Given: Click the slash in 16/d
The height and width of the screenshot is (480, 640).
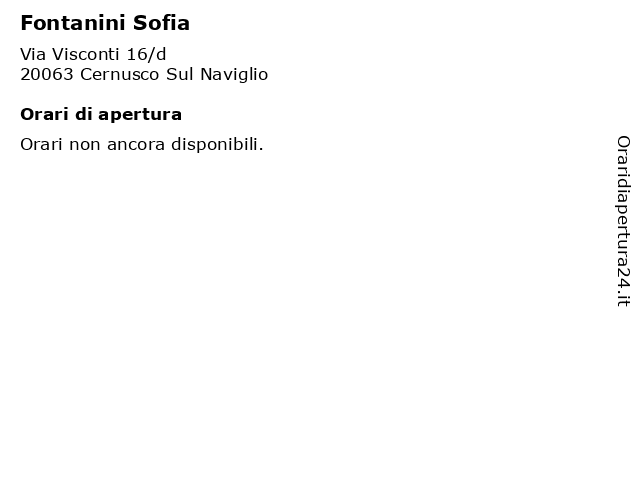Looking at the screenshot, I should tap(151, 54).
